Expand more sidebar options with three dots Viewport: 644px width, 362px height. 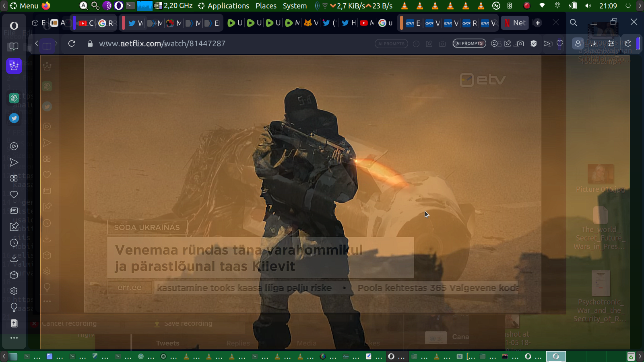pos(14,338)
